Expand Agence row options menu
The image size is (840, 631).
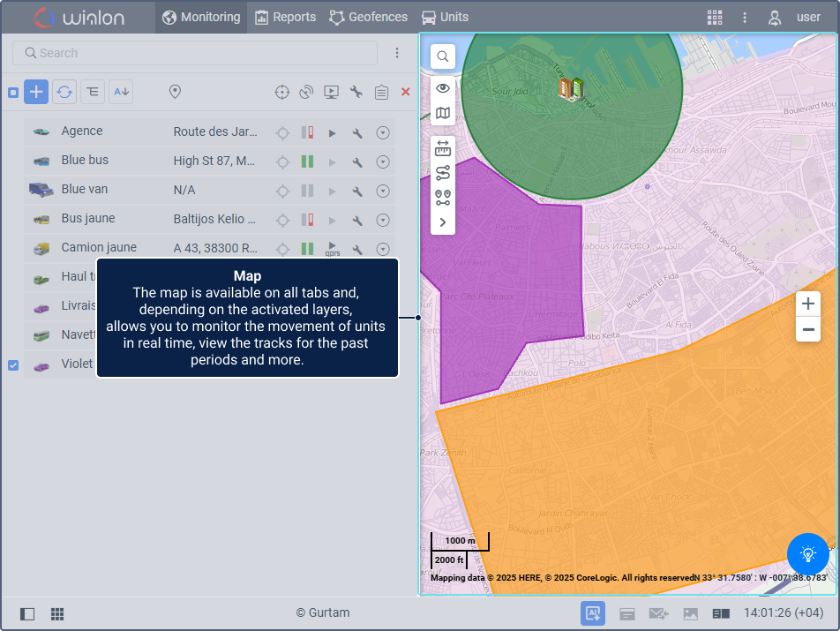pyautogui.click(x=383, y=133)
